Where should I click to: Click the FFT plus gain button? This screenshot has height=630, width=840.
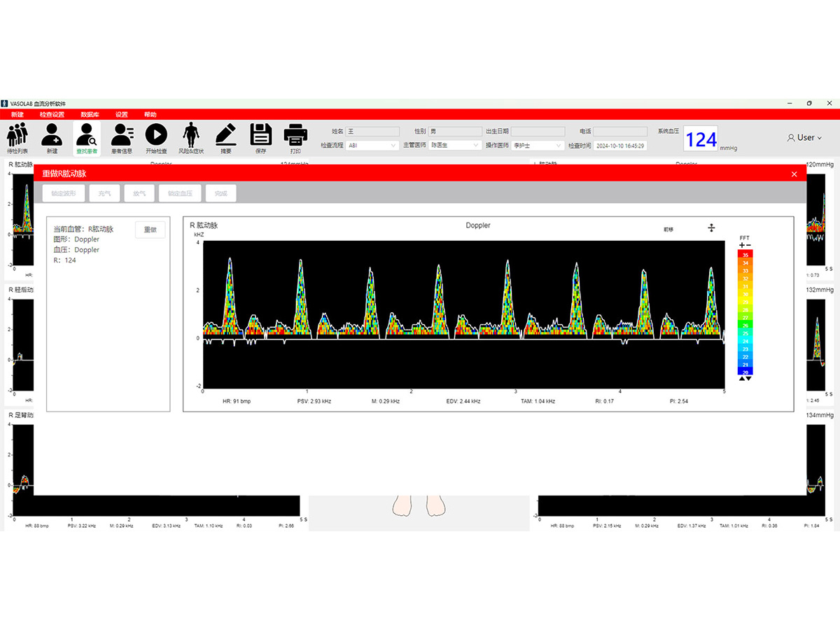tap(742, 246)
